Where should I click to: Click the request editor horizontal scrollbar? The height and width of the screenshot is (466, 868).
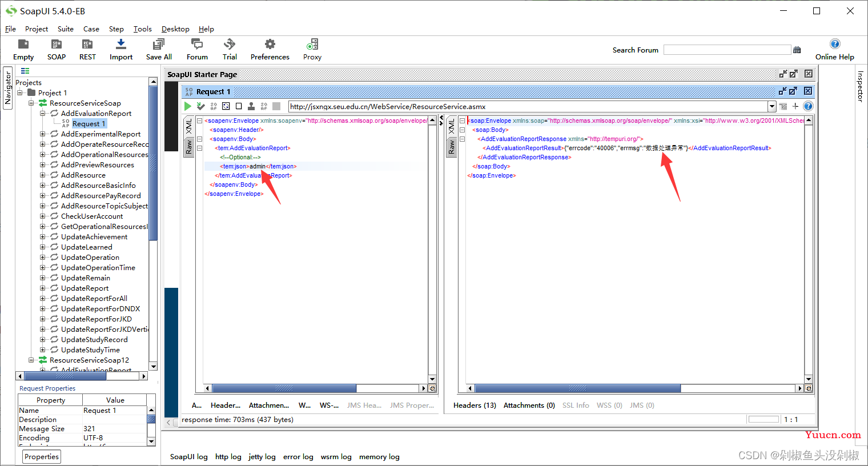(284, 388)
